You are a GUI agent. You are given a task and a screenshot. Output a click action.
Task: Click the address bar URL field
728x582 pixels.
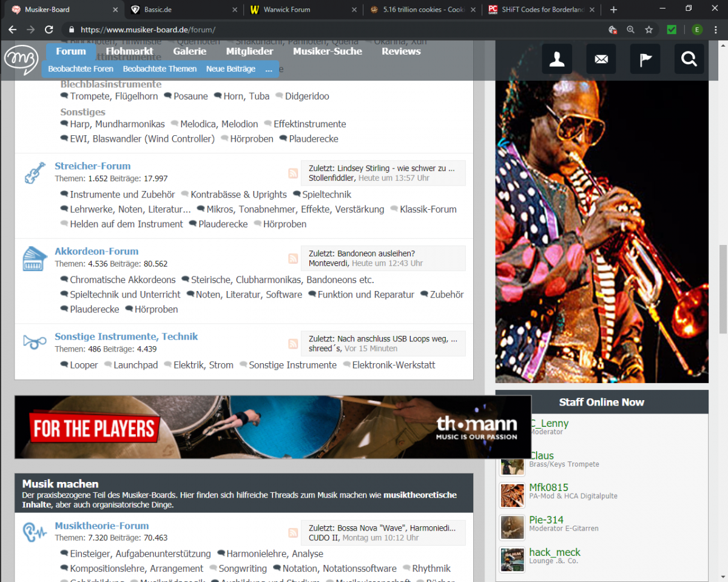(340, 29)
